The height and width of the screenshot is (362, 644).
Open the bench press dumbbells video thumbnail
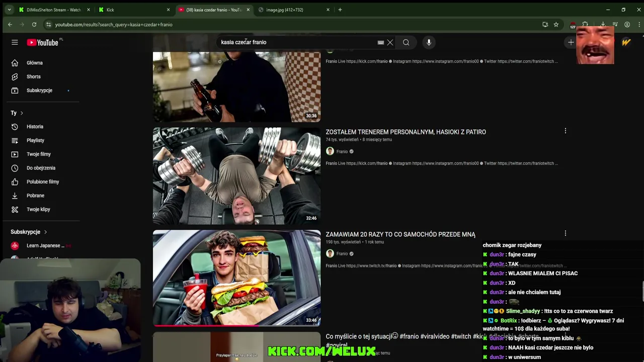pyautogui.click(x=236, y=176)
